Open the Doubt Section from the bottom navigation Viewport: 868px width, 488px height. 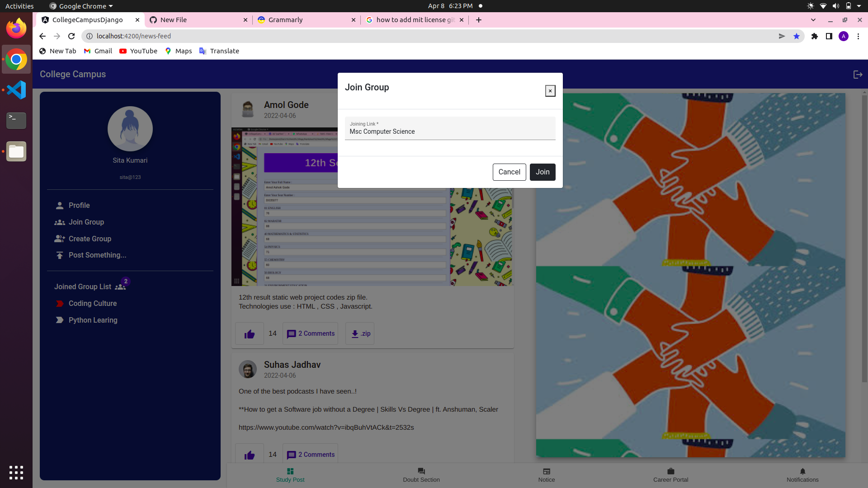point(421,474)
